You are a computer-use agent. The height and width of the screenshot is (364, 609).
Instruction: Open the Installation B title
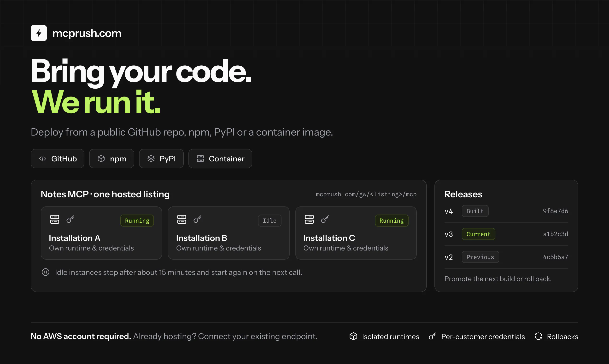pyautogui.click(x=202, y=238)
